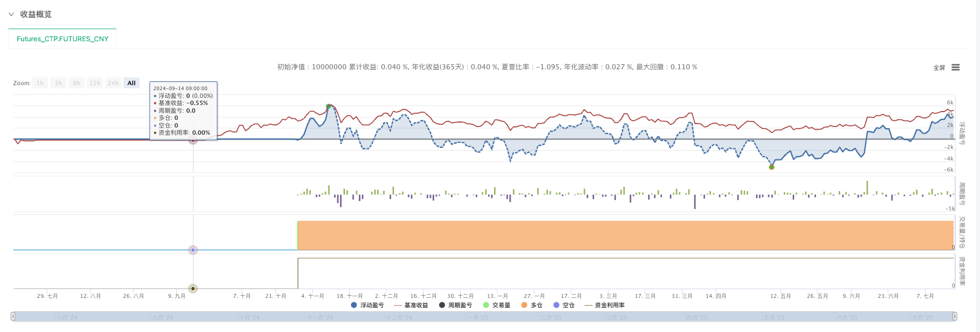
Task: Click the 初始净值 : 10000000 statistic
Action: pos(312,67)
